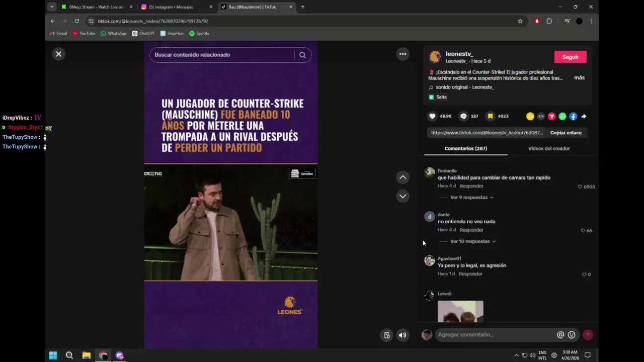Open the Gmail bookmark
Viewport: 644px width, 362px height.
[x=58, y=34]
